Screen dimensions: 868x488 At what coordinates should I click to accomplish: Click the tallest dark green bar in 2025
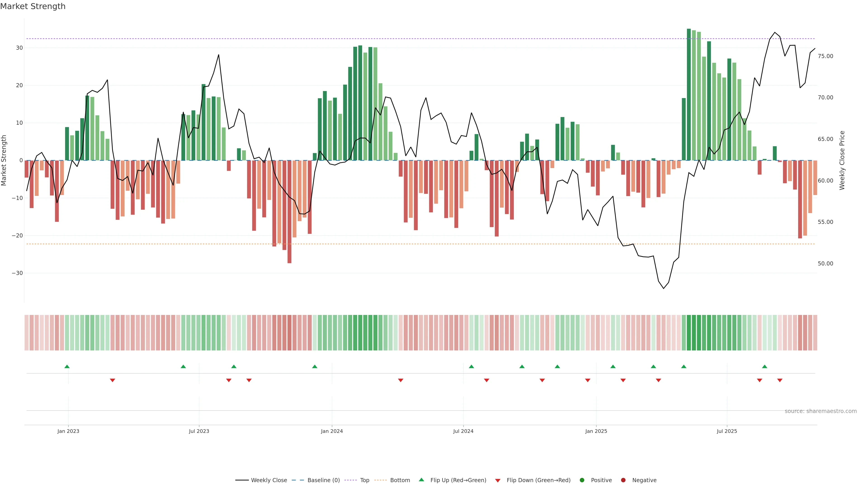tap(689, 94)
